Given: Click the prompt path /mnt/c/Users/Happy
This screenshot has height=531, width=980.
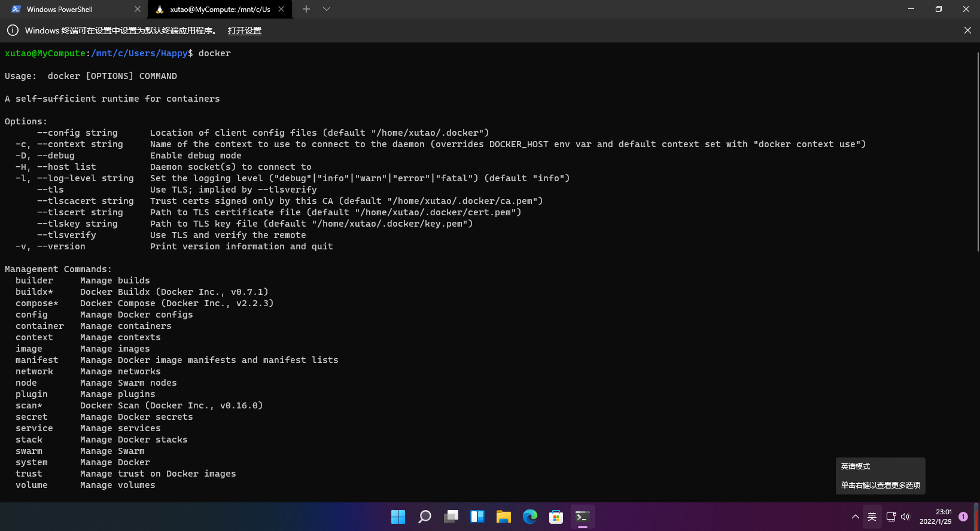Looking at the screenshot, I should pos(139,53).
